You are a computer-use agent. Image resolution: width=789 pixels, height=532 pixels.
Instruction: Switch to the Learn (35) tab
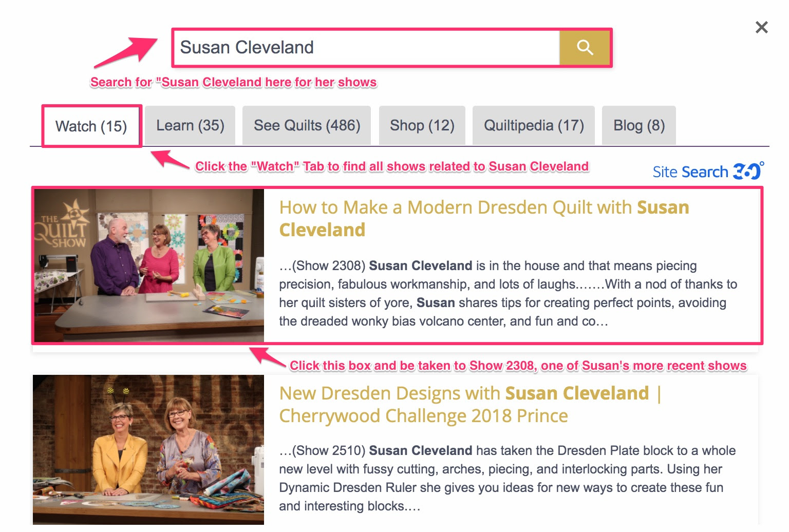190,126
